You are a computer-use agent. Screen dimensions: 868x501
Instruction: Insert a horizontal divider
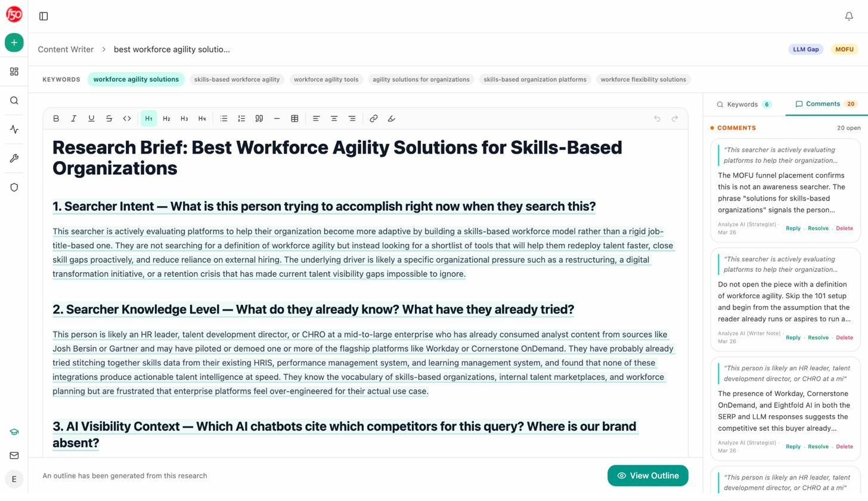tap(277, 118)
